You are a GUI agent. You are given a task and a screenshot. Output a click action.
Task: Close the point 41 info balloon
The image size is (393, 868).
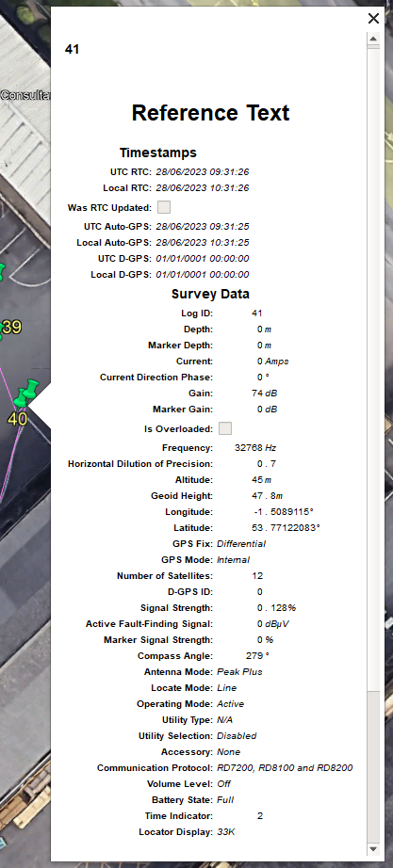pos(373,18)
